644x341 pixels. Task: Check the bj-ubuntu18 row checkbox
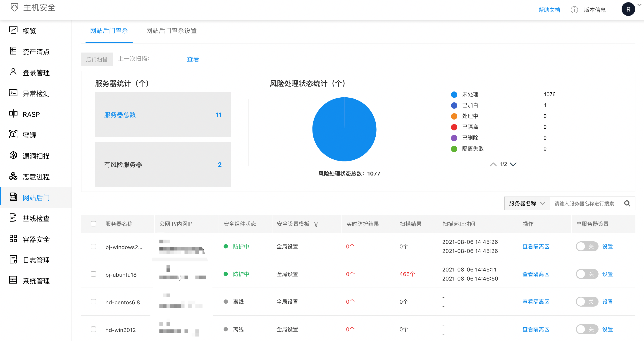click(93, 274)
